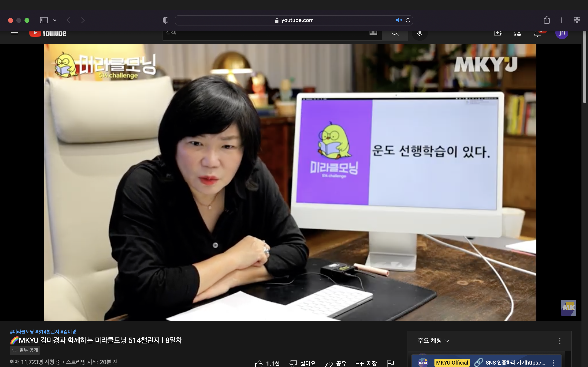Image resolution: width=588 pixels, height=367 pixels.
Task: Open Safari tab overview grid icon
Action: pos(577,20)
